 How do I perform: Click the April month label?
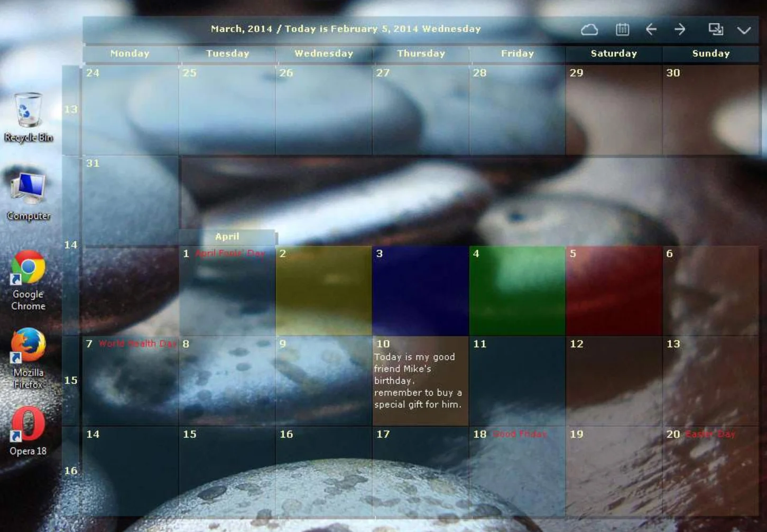click(x=227, y=237)
